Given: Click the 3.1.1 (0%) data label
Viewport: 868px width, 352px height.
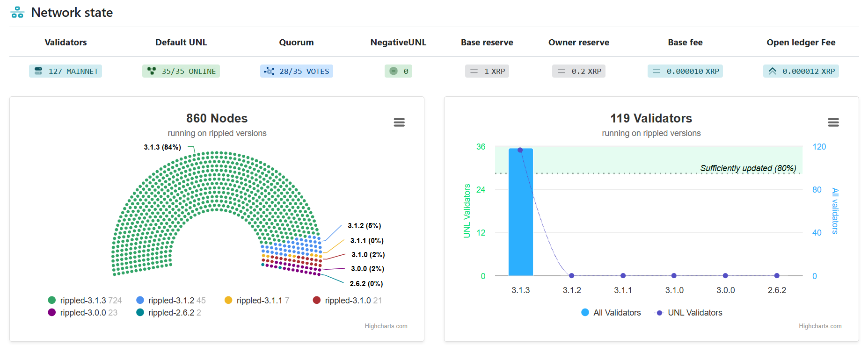Looking at the screenshot, I should [367, 241].
